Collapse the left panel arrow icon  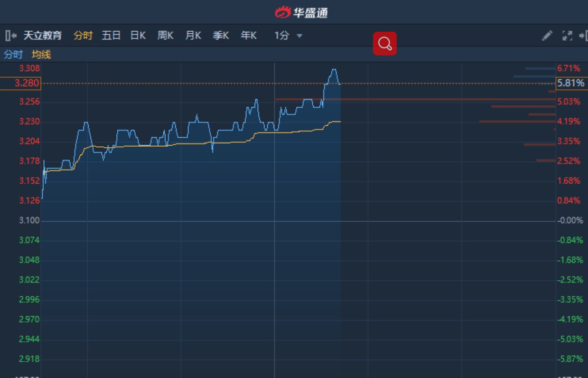(11, 35)
